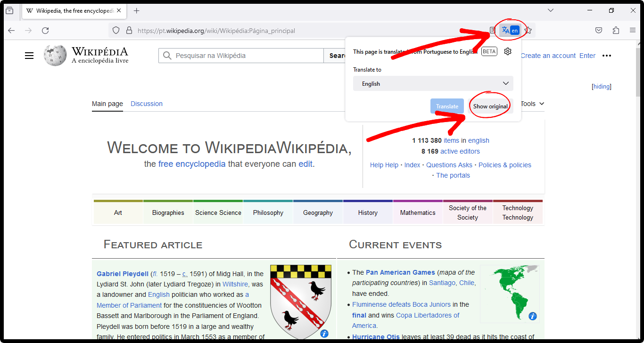This screenshot has width=644, height=343.
Task: Open the Biographies portal tab
Action: click(168, 212)
